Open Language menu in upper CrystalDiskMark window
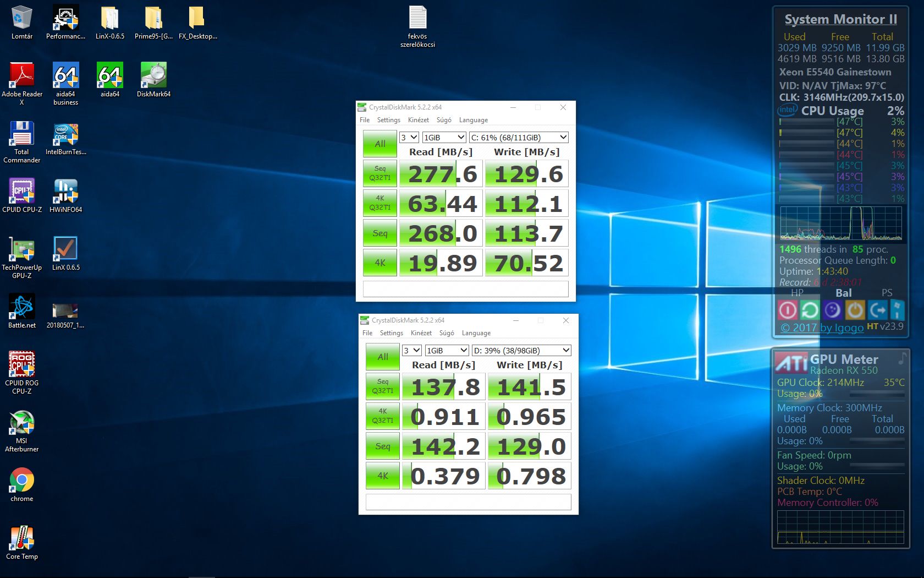The image size is (924, 578). (473, 120)
